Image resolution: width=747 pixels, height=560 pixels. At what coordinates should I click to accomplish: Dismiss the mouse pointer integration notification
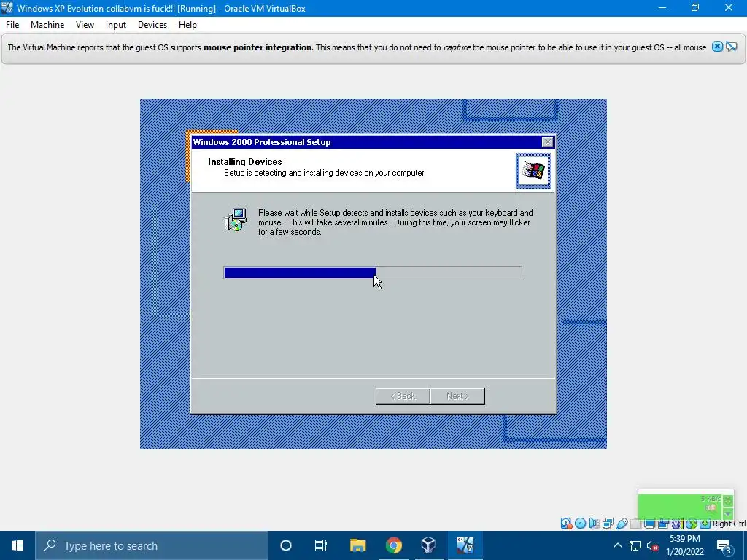tap(717, 47)
